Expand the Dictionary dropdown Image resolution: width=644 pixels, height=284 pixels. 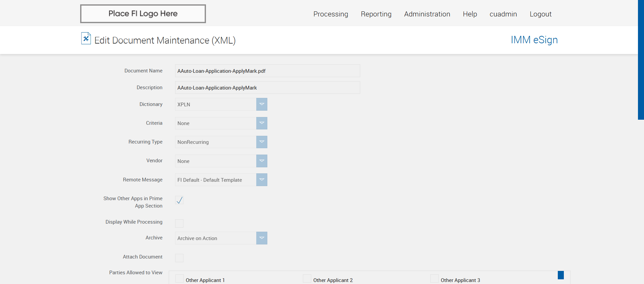[262, 104]
